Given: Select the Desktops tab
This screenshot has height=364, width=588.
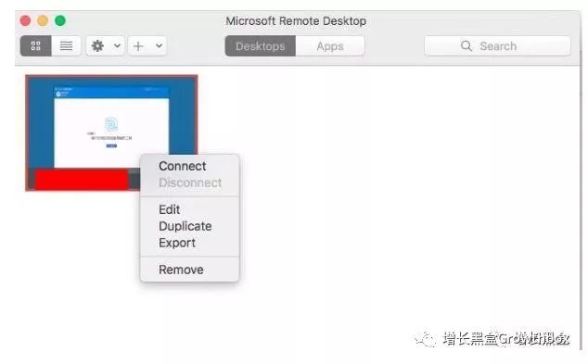Looking at the screenshot, I should pyautogui.click(x=261, y=46).
